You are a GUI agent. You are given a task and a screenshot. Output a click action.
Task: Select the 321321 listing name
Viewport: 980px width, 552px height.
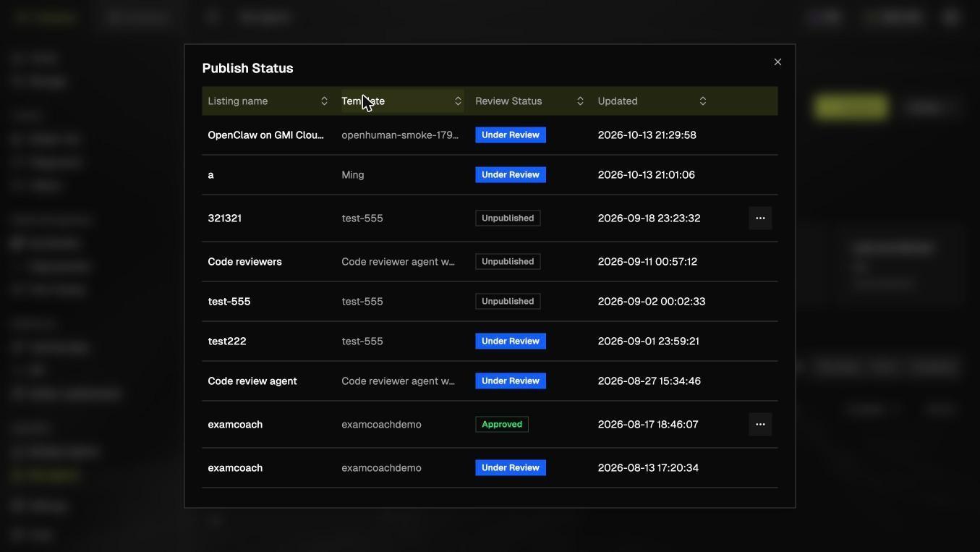pyautogui.click(x=224, y=218)
